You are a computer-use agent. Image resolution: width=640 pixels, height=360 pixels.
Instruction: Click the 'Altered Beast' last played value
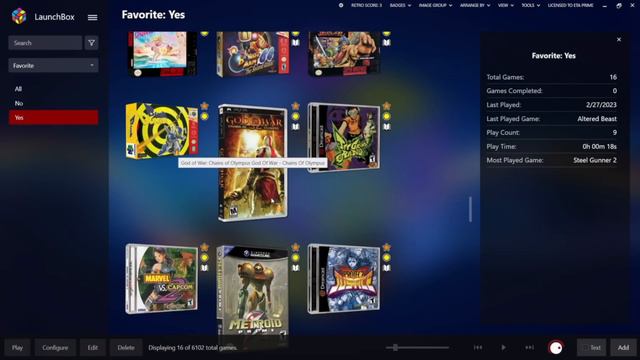pyautogui.click(x=597, y=119)
